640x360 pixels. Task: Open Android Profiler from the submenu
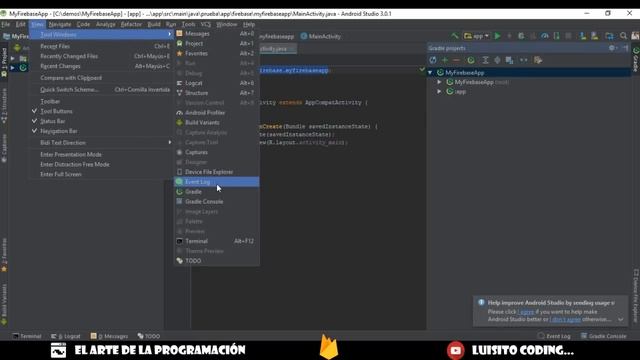(x=216, y=112)
